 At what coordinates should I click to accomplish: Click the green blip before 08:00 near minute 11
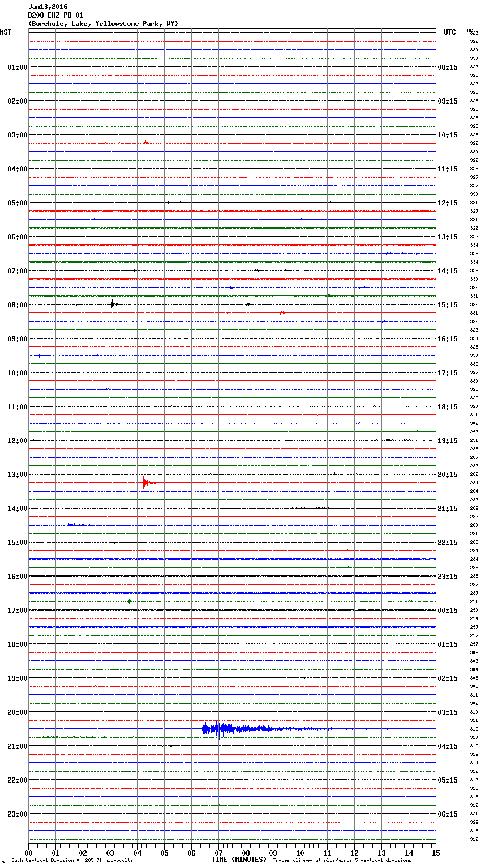point(329,295)
